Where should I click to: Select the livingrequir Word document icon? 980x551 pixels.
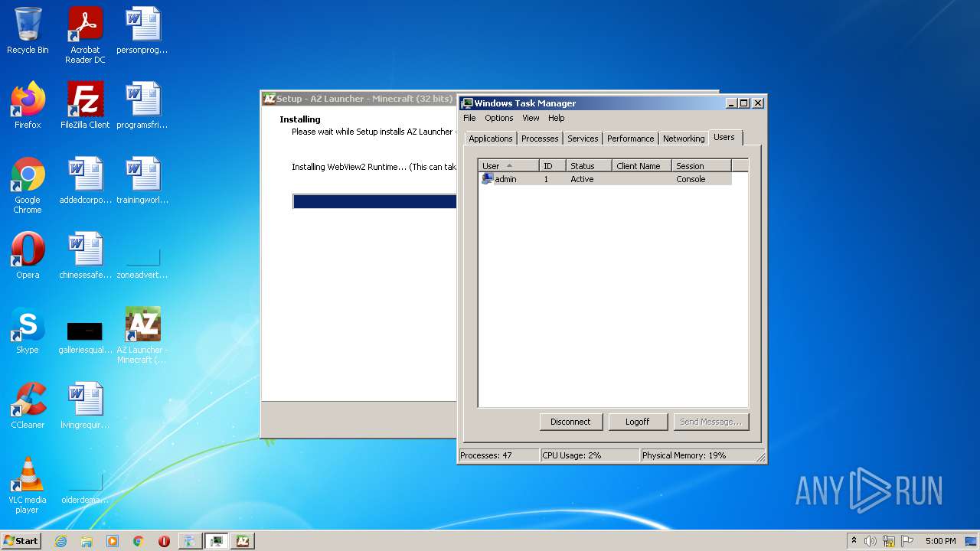point(85,406)
